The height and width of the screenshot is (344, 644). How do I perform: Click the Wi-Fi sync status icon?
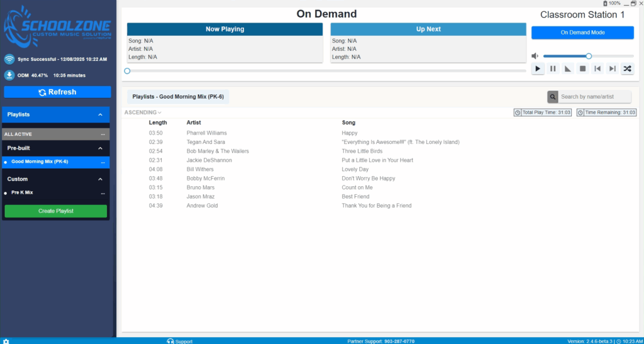point(9,59)
